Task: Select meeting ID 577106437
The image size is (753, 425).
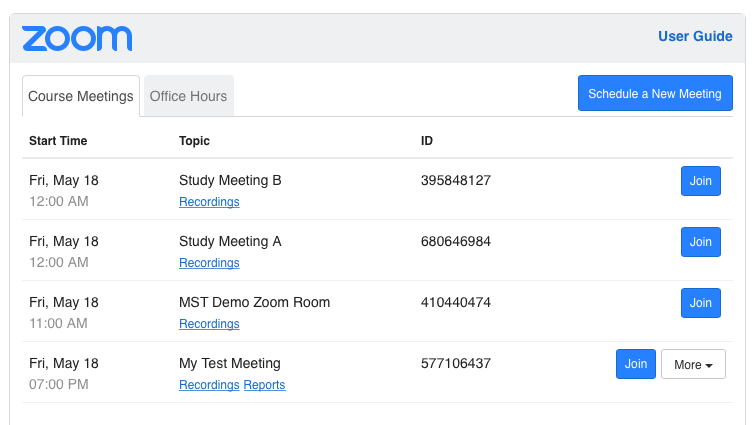Action: tap(455, 364)
